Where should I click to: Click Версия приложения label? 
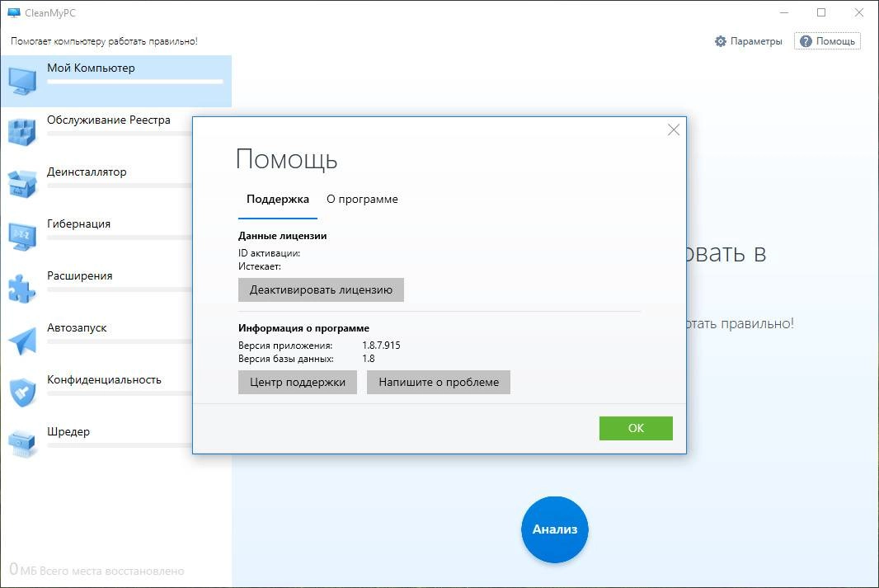(285, 346)
